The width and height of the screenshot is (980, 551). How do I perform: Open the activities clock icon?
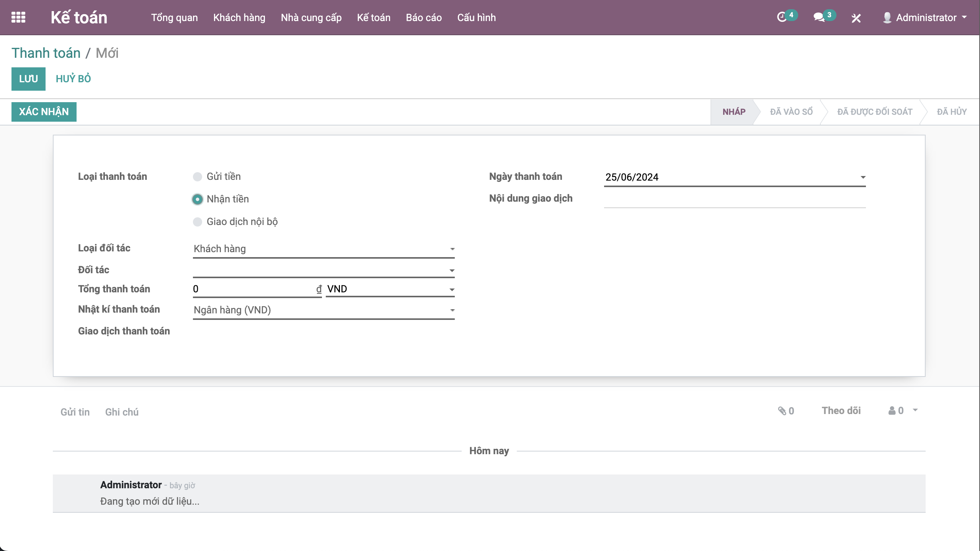(782, 18)
